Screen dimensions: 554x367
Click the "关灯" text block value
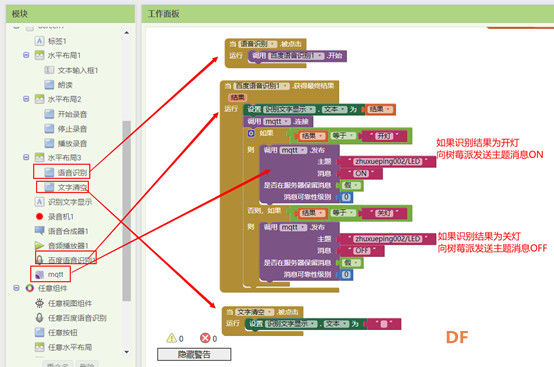(384, 213)
